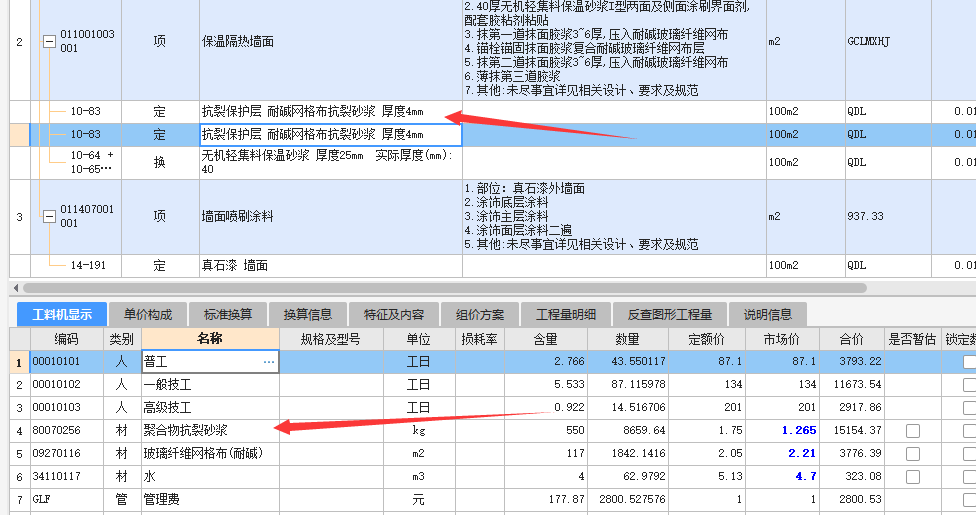The width and height of the screenshot is (976, 515).
Task: Open the 工料机显示 tab
Action: pyautogui.click(x=62, y=314)
